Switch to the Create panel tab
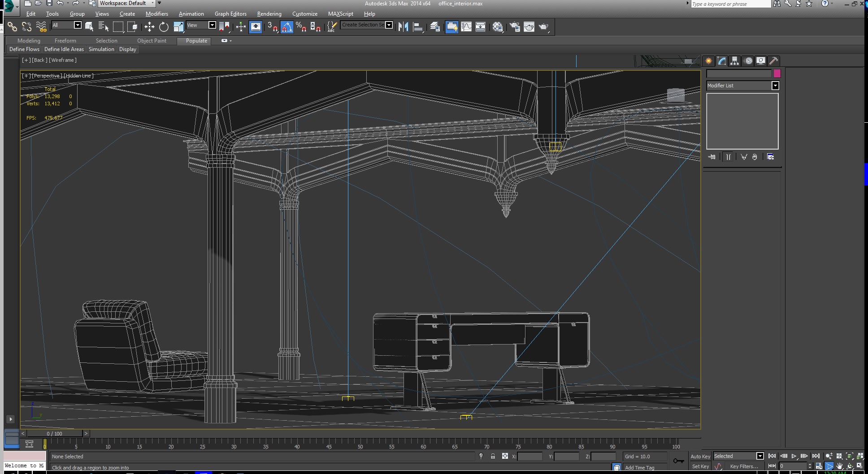The height and width of the screenshot is (474, 868). click(708, 61)
